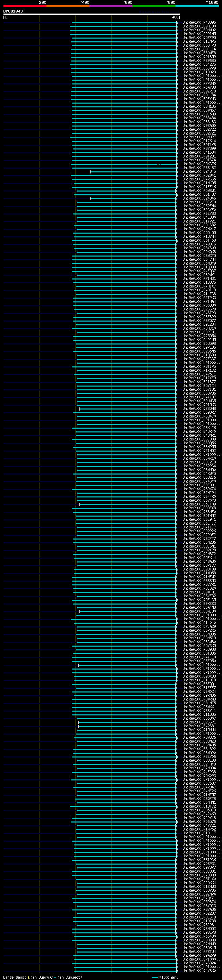Click the =100char. scale legend
222x980 pixels.
[165, 977]
